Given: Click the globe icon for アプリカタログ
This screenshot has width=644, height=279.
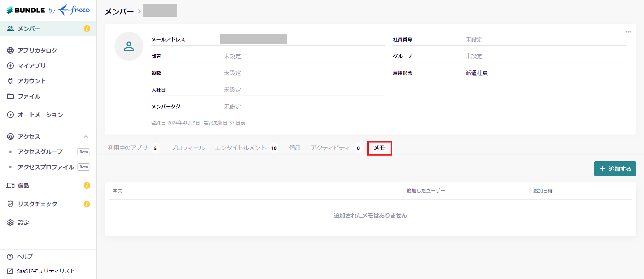Looking at the screenshot, I should pyautogui.click(x=10, y=50).
